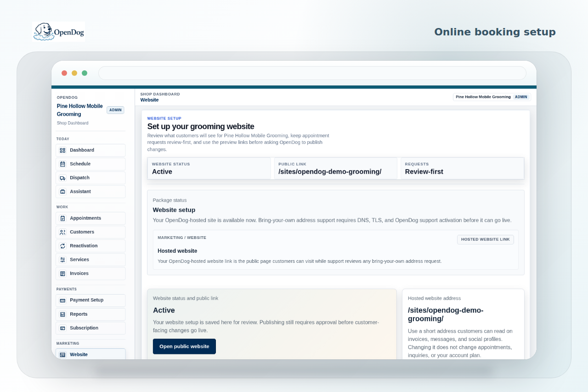Click the Reactivation refresh icon
This screenshot has height=392, width=588.
(x=62, y=246)
